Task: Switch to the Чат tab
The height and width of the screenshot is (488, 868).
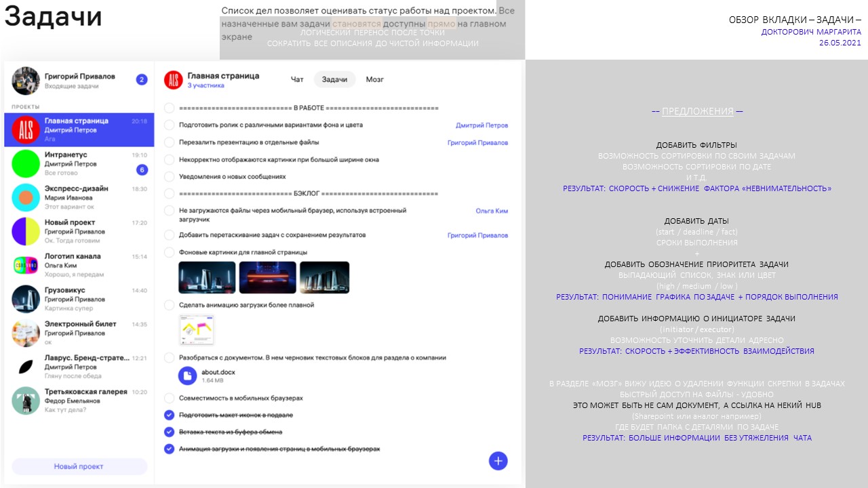Action: pyautogui.click(x=297, y=79)
